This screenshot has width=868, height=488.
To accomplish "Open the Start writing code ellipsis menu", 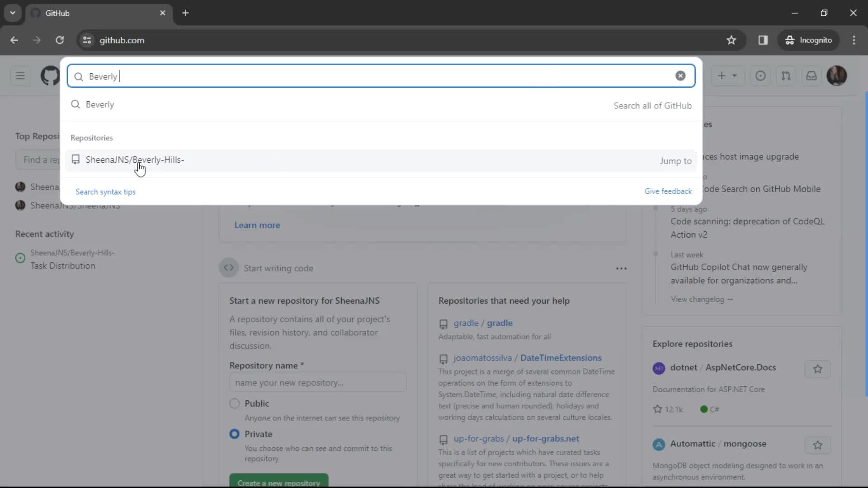I will tap(621, 268).
